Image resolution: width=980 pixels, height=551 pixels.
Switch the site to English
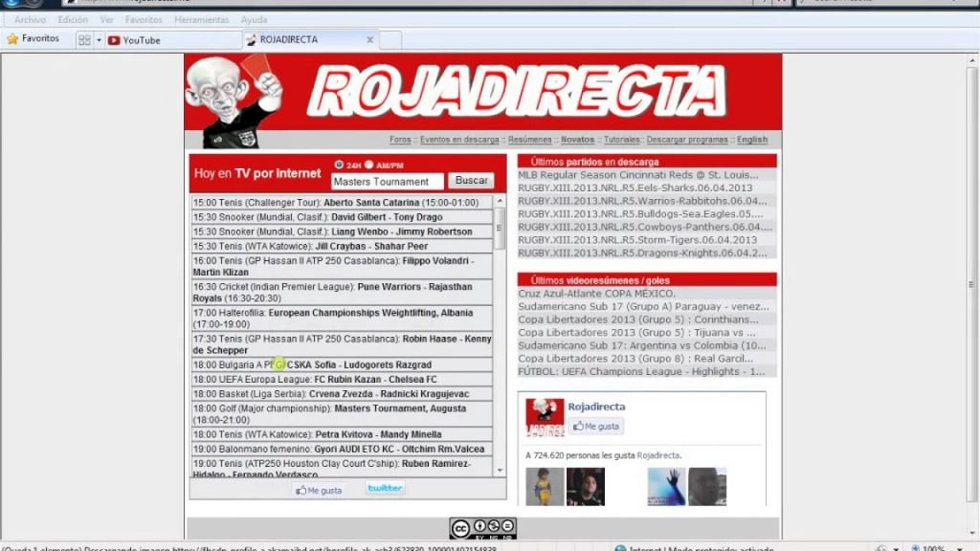coord(751,139)
